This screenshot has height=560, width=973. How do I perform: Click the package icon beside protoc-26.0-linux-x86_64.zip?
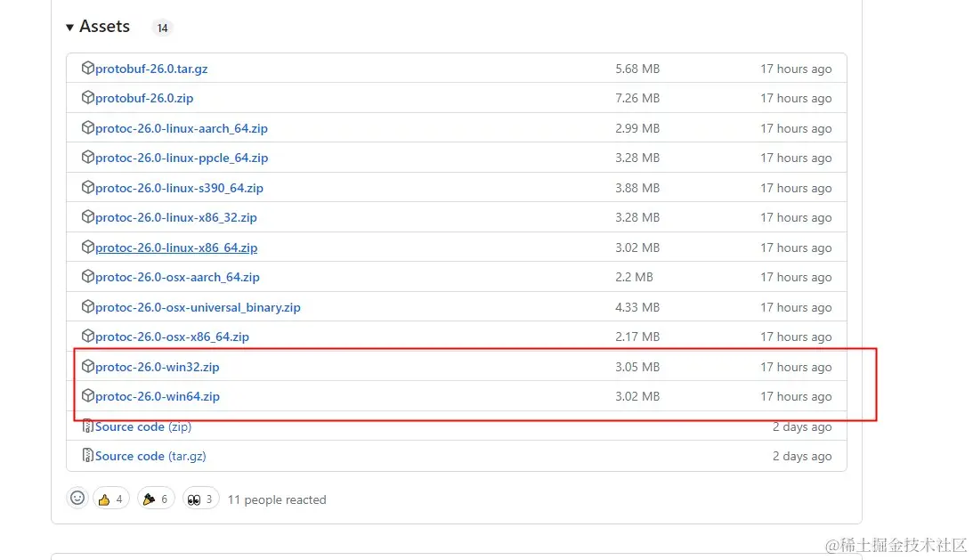pos(88,247)
